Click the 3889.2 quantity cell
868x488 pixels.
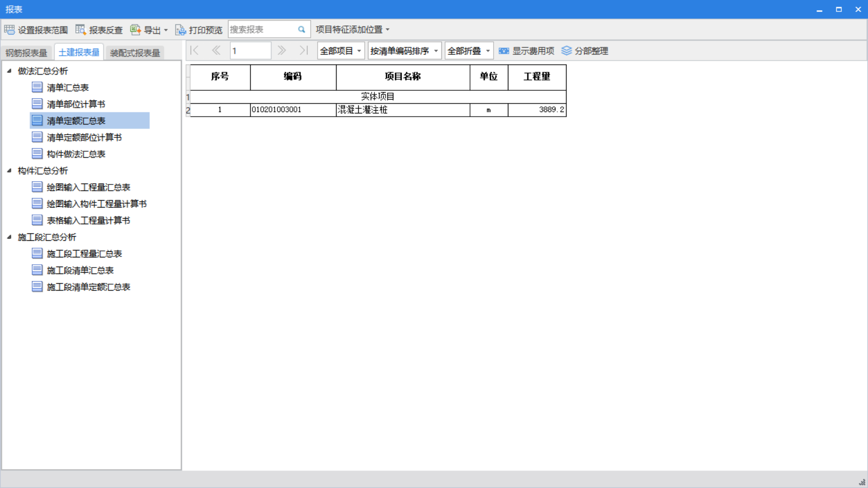point(537,110)
